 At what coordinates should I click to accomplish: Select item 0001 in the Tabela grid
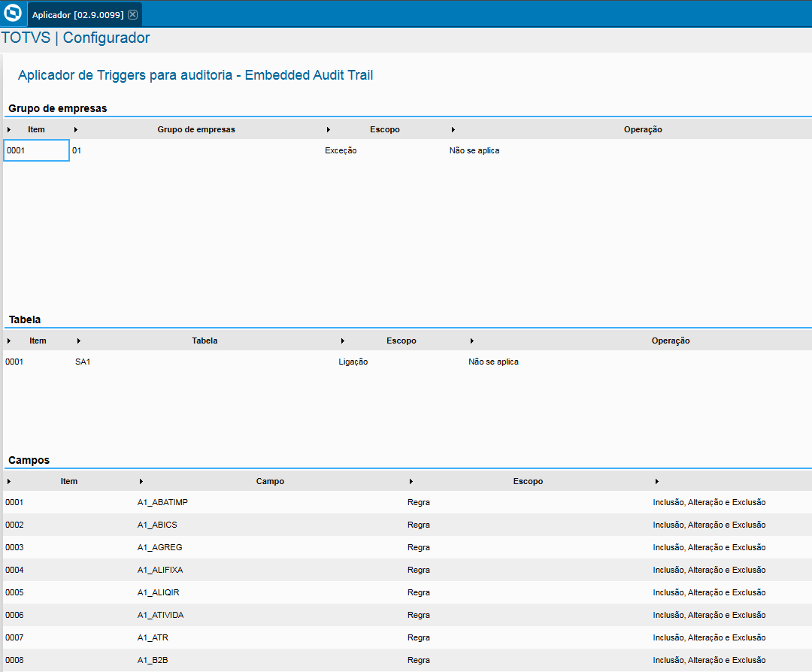[14, 362]
